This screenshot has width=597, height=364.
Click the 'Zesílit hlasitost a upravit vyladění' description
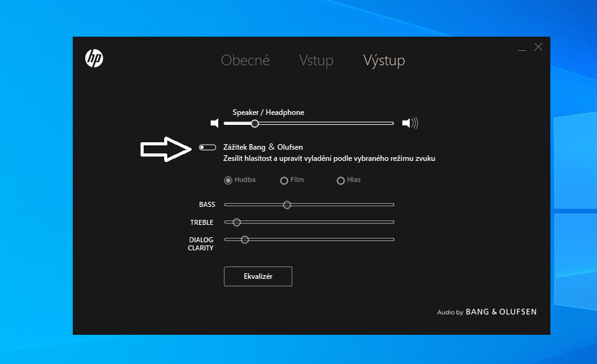pos(329,158)
